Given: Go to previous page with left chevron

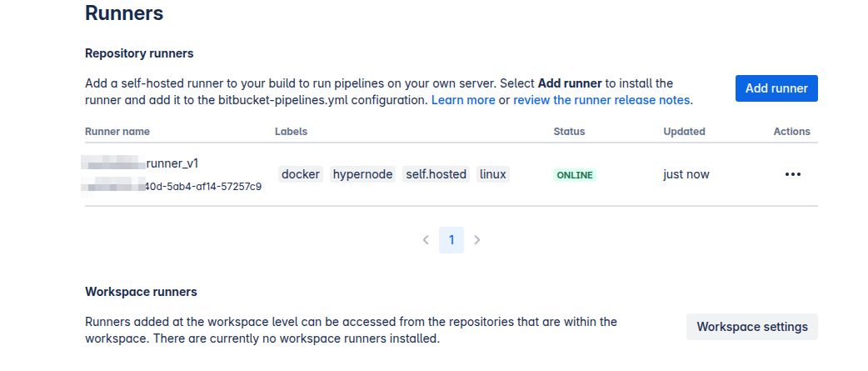Looking at the screenshot, I should pos(426,240).
